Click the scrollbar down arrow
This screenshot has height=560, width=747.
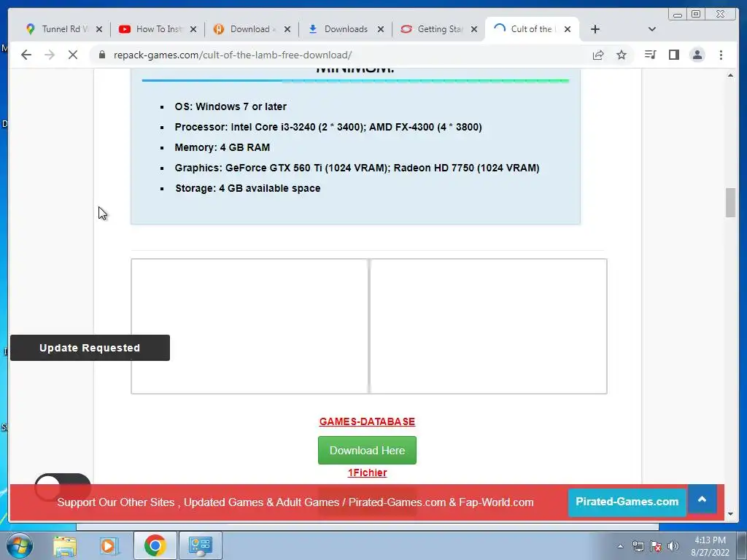tap(730, 514)
